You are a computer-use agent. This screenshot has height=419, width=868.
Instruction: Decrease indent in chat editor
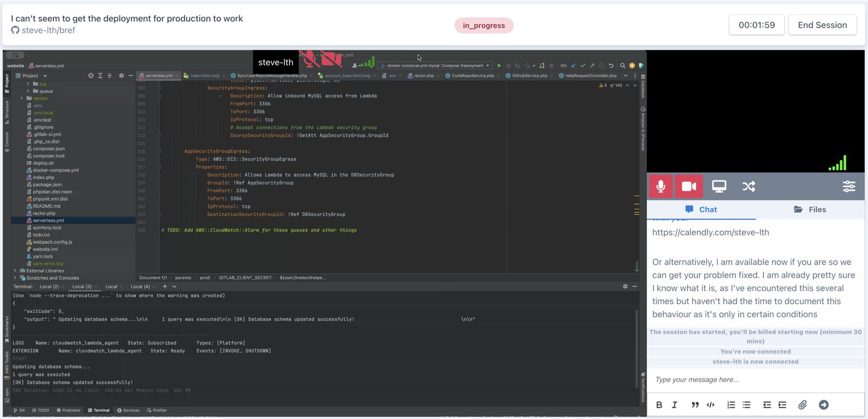tap(767, 405)
